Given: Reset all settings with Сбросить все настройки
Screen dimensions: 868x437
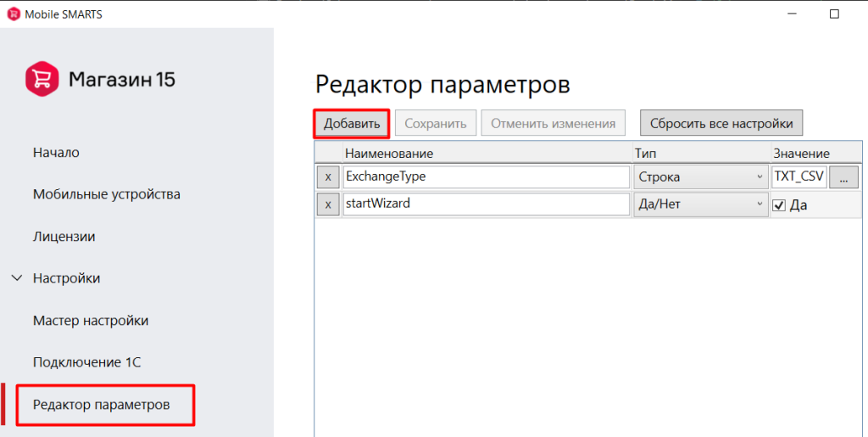Looking at the screenshot, I should pyautogui.click(x=721, y=123).
